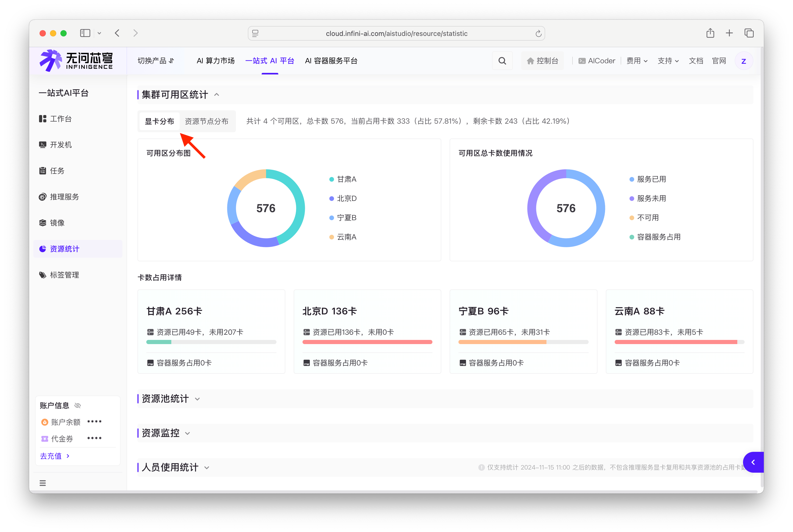The image size is (793, 532).
Task: Click the 北京D usage progress bar
Action: point(367,342)
